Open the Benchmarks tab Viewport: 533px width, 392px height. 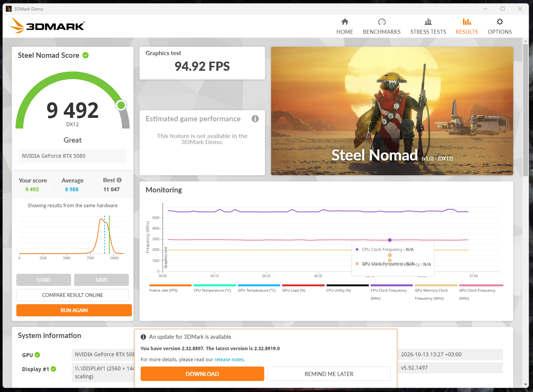point(382,27)
